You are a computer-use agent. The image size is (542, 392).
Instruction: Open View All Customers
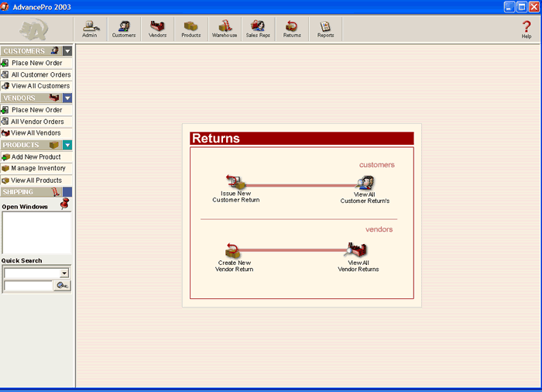pos(36,86)
